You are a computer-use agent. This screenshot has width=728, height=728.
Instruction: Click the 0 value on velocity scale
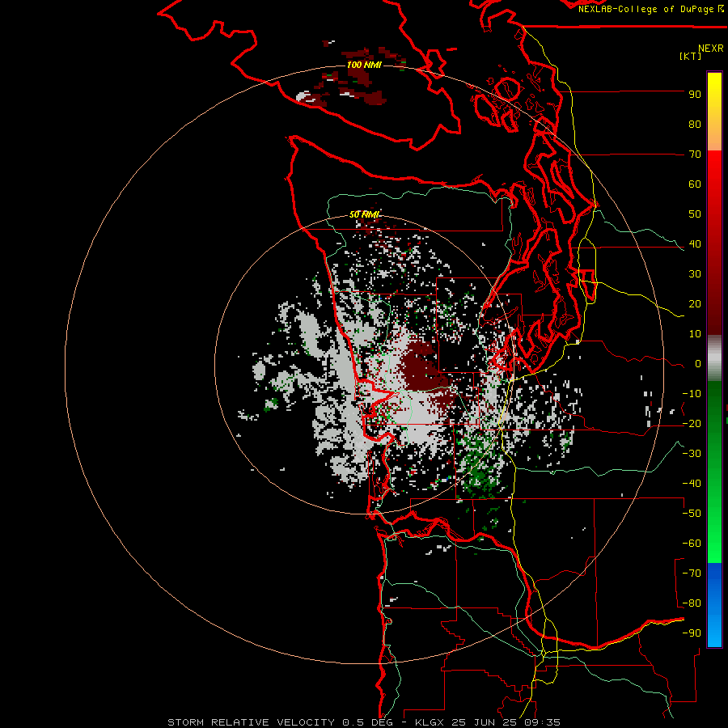(x=698, y=364)
